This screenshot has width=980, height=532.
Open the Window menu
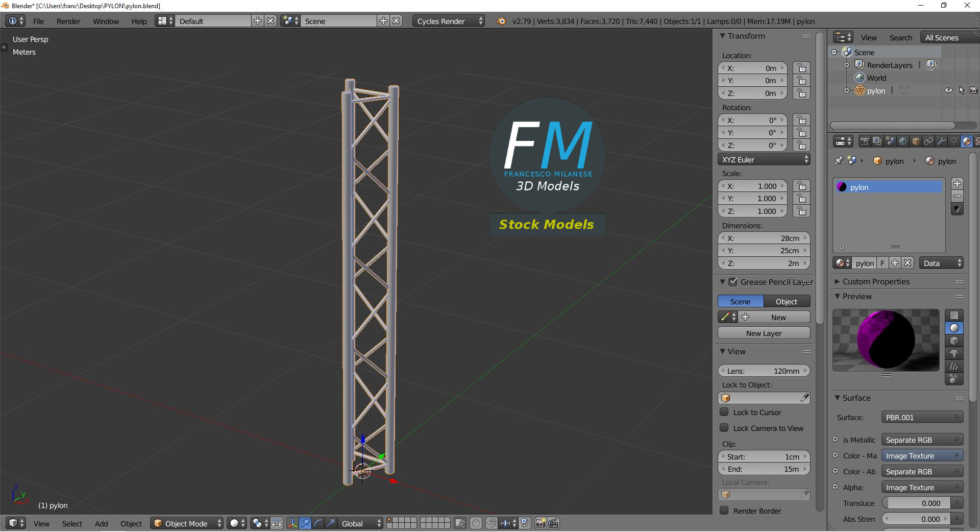point(106,21)
